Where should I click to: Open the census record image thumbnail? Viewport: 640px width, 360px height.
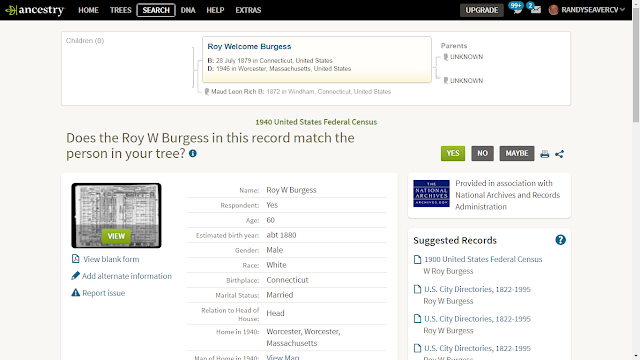116,216
